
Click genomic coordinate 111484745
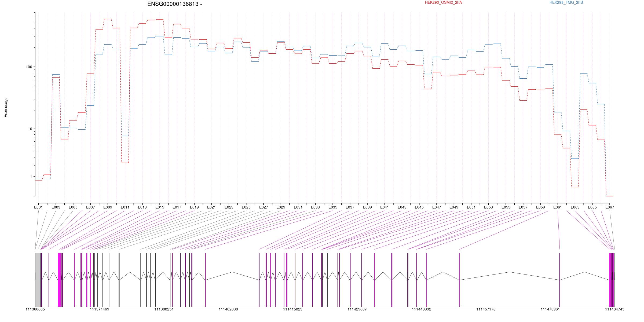[615, 309]
